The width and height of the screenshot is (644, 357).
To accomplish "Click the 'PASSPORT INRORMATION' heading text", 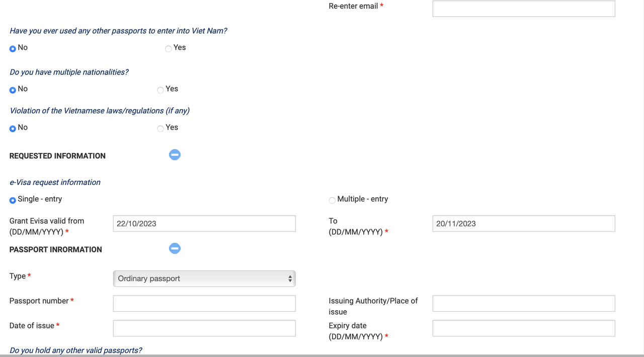I will (x=55, y=249).
